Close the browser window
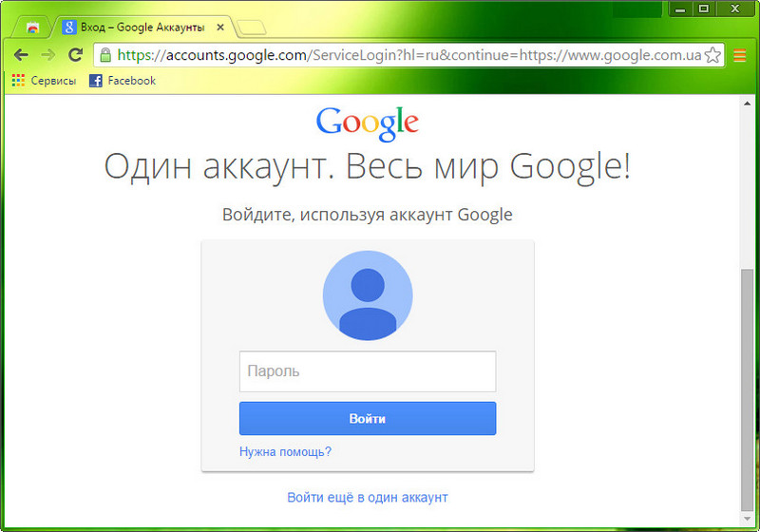Viewport: 760px width, 532px height. 734,9
